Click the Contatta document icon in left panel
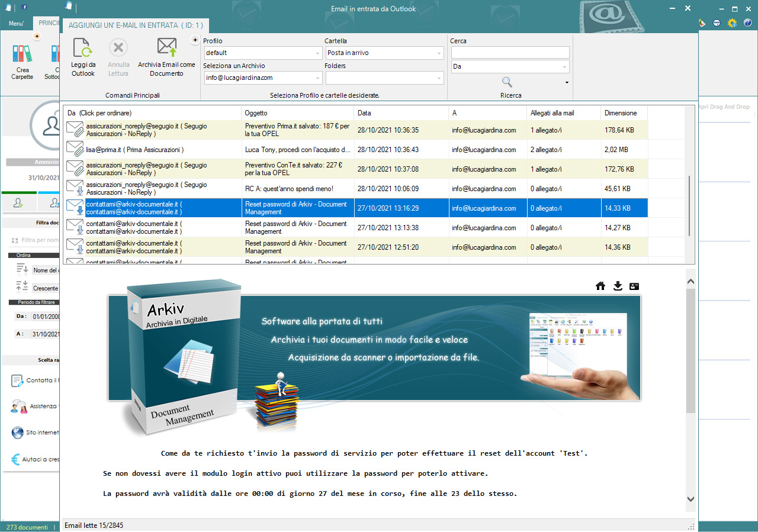The image size is (758, 532). click(17, 381)
